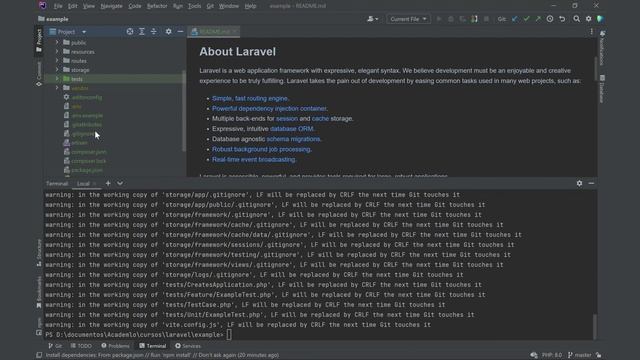Expand the storage folder
Image resolution: width=640 pixels, height=360 pixels.
point(57,70)
